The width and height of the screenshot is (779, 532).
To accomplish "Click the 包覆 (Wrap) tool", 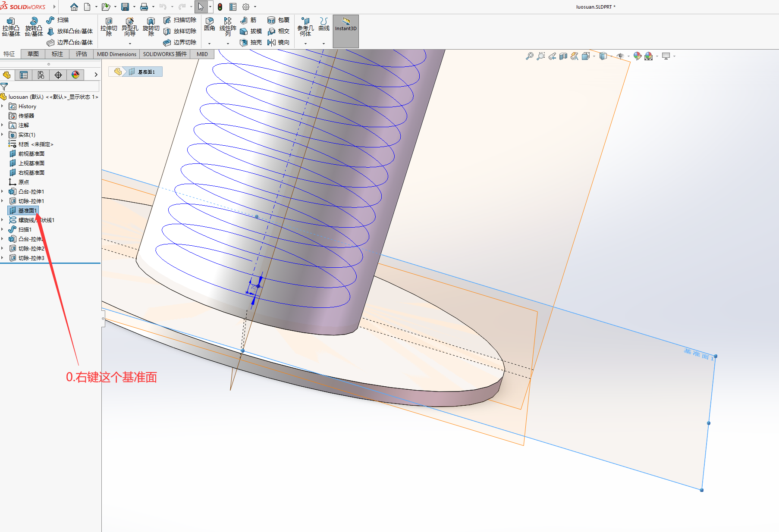I will pyautogui.click(x=279, y=20).
